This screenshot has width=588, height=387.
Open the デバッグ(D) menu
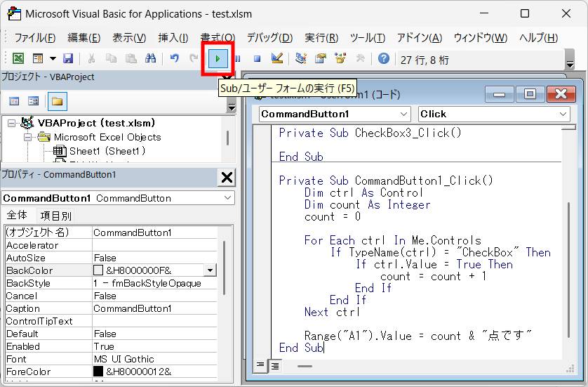pyautogui.click(x=269, y=37)
